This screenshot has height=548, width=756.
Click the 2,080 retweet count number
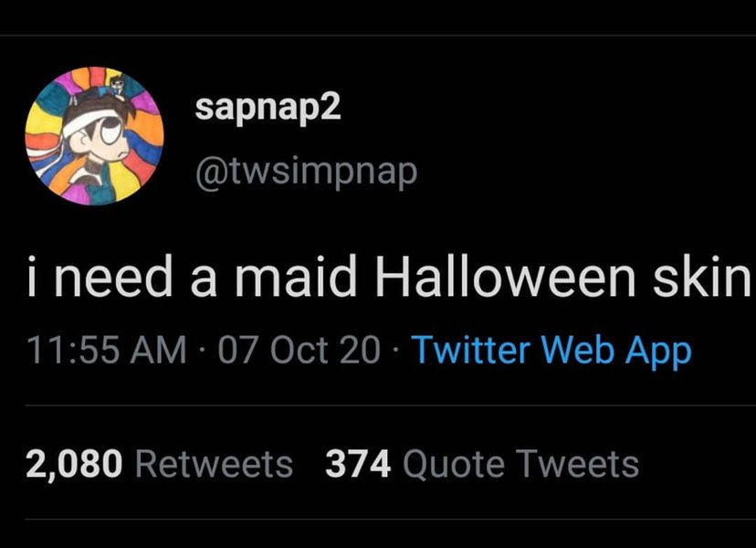pos(73,464)
